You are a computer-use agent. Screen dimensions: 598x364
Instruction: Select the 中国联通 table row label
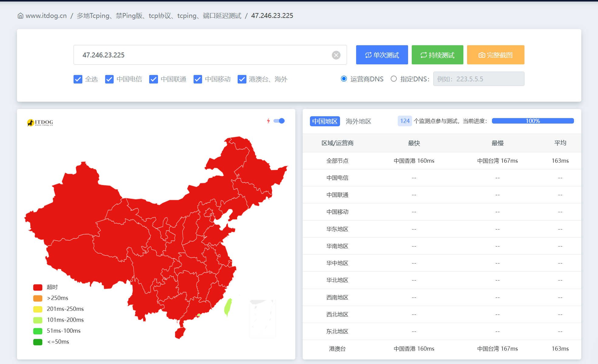click(337, 195)
